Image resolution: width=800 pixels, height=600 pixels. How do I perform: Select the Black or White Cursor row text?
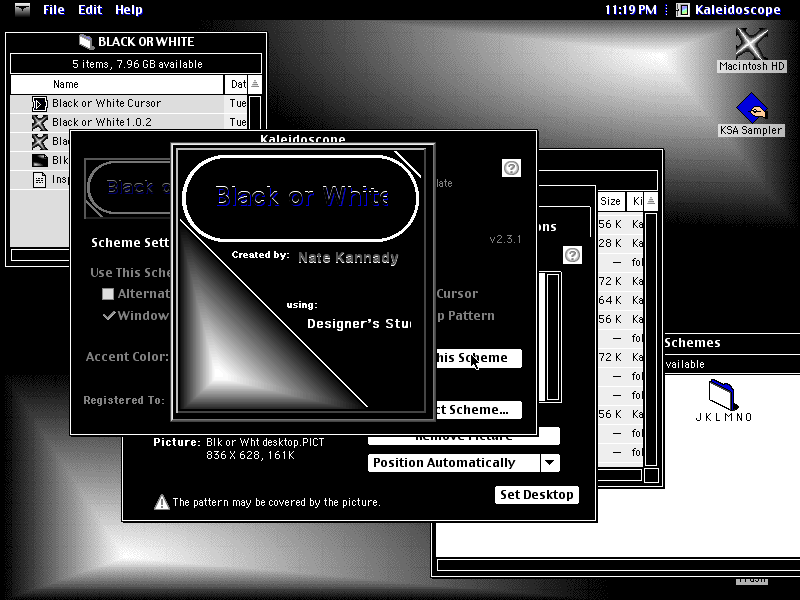click(106, 104)
